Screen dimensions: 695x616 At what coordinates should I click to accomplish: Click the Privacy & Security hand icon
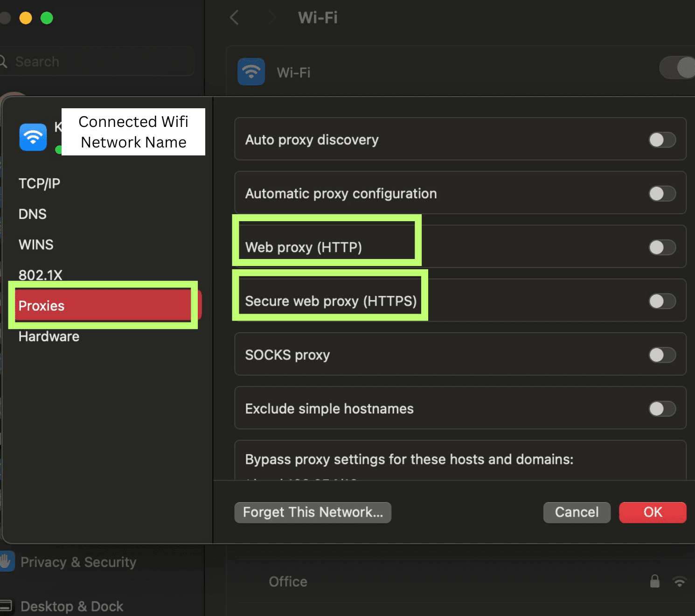(7, 561)
